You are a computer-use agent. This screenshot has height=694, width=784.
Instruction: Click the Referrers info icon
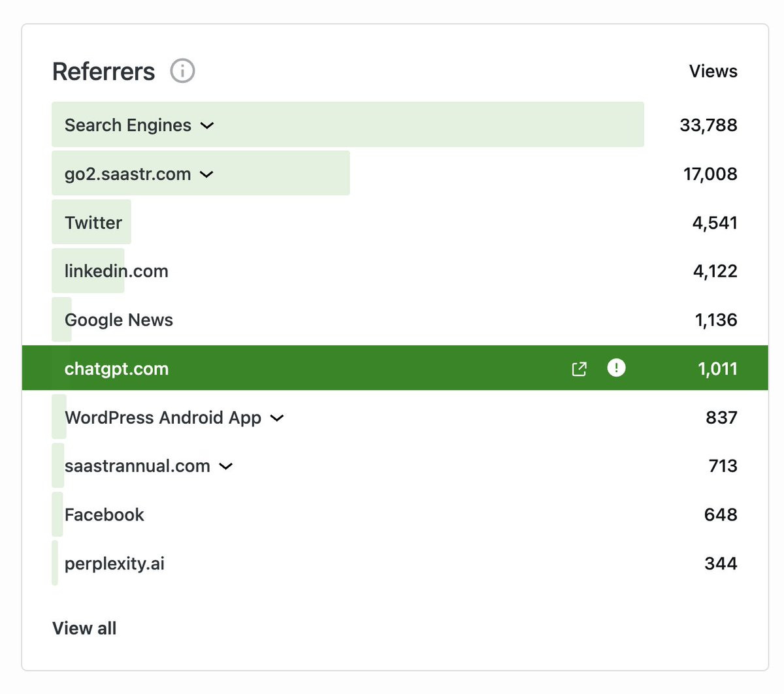coord(182,71)
